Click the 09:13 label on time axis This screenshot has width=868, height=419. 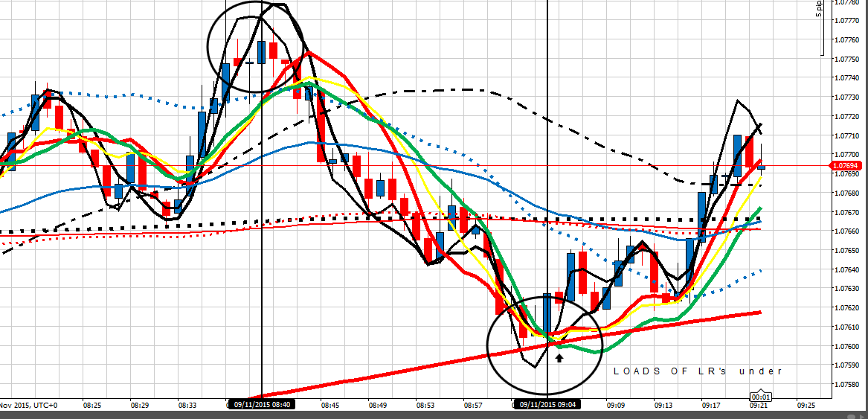tap(663, 406)
